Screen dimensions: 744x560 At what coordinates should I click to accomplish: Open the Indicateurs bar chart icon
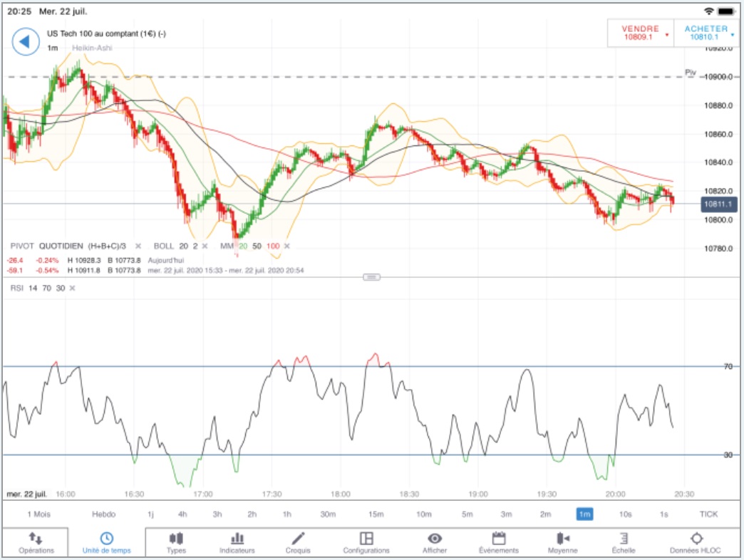pyautogui.click(x=237, y=538)
